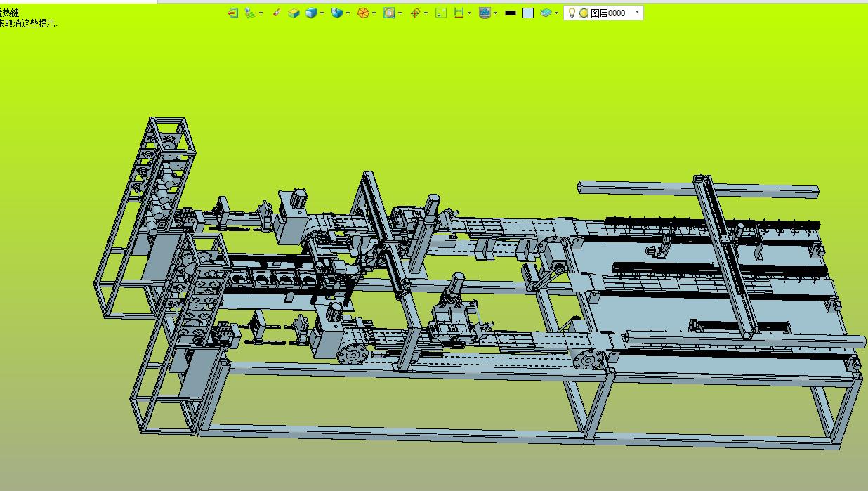Screen dimensions: 868x491
Task: Expand the dimension measure dropdown arrow
Action: click(470, 13)
